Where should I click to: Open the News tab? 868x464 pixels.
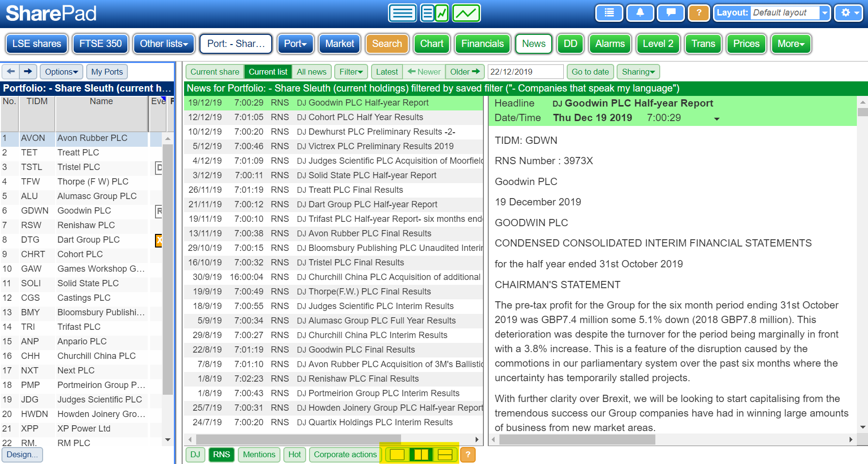[534, 44]
